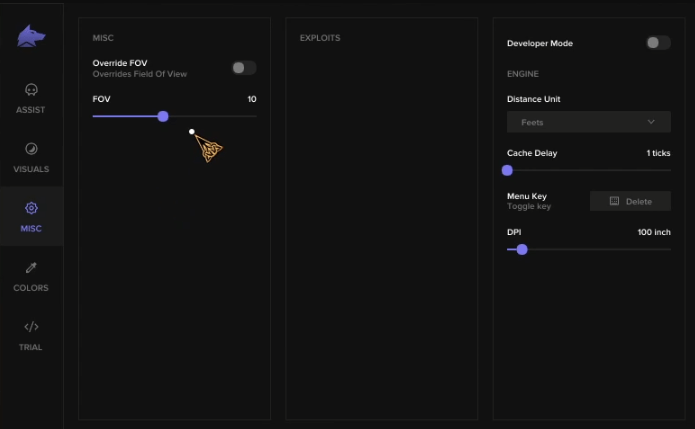Image resolution: width=695 pixels, height=429 pixels.
Task: Click the Menu Key label
Action: [x=527, y=196]
